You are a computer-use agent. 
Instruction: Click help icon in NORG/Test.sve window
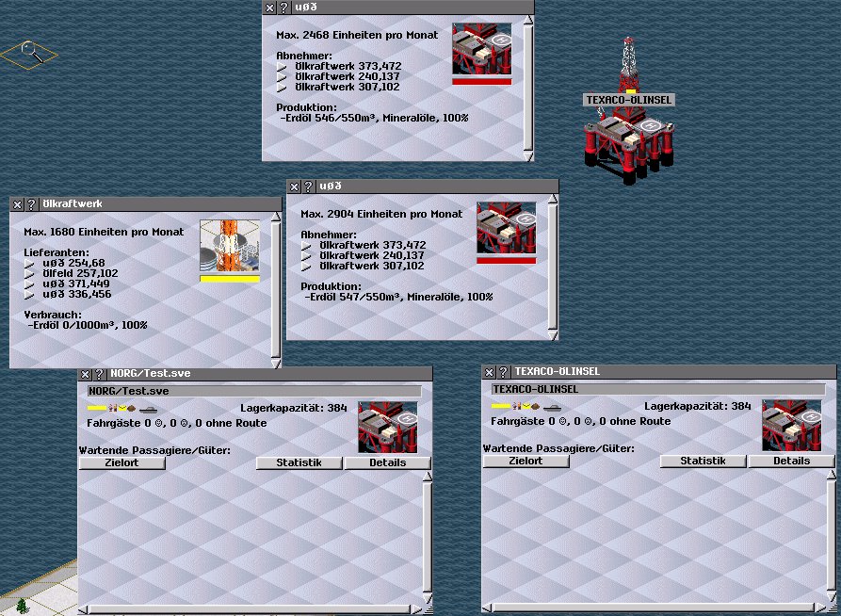point(98,374)
